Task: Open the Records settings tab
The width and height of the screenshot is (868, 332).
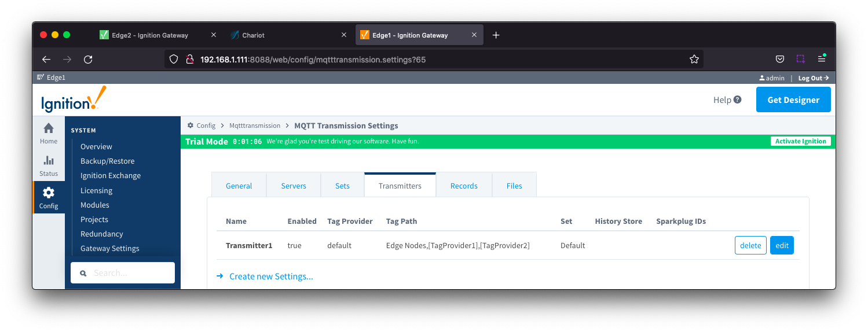Action: click(464, 186)
